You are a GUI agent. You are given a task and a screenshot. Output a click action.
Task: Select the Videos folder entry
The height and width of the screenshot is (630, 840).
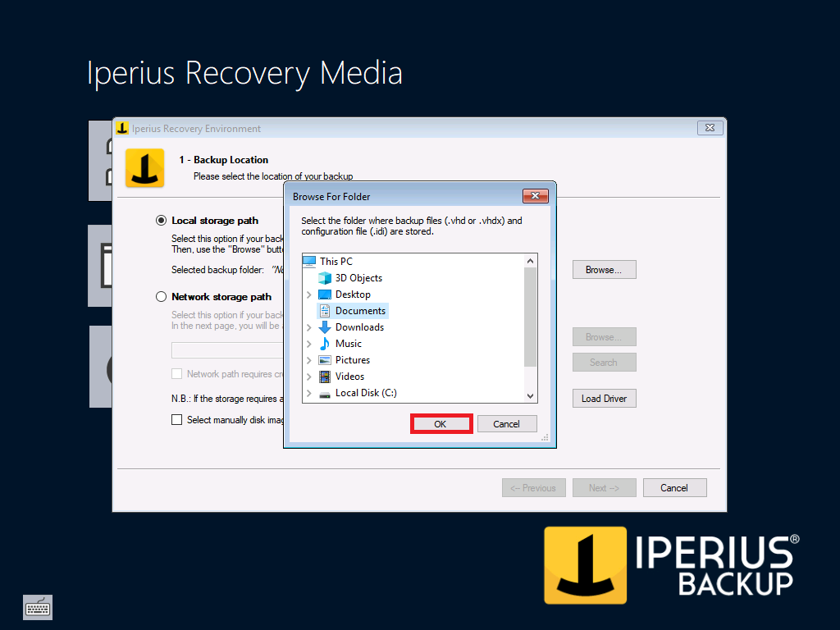(x=349, y=377)
